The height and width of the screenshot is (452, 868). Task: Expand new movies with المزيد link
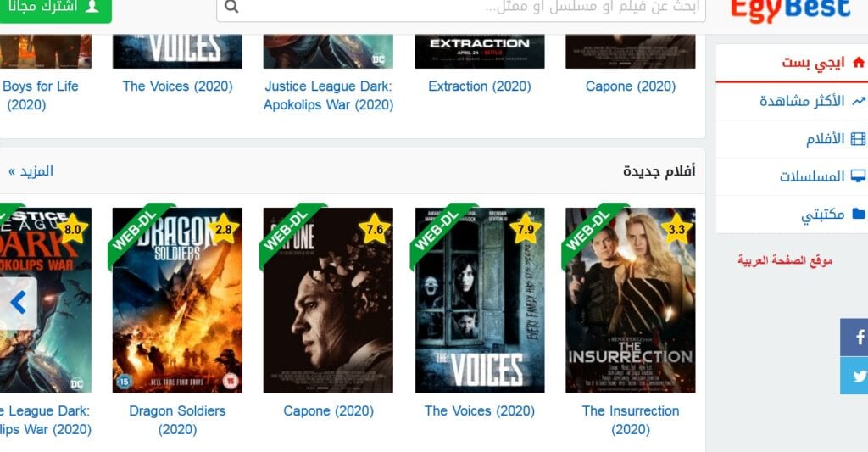click(x=31, y=171)
